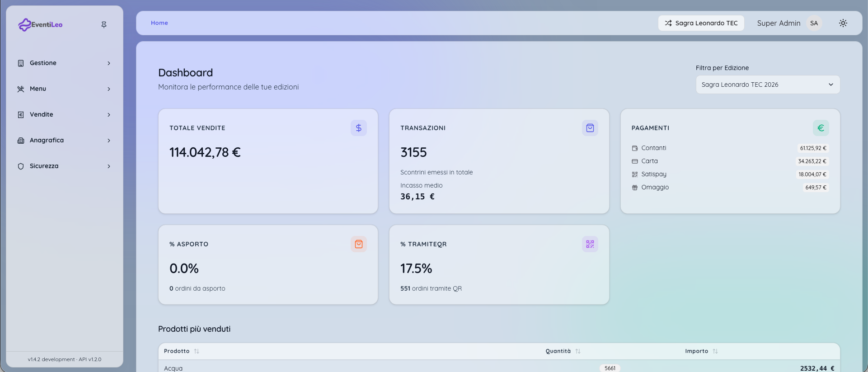Click the Contanti 61.125,92 € amount
This screenshot has height=372, width=868.
coord(813,148)
